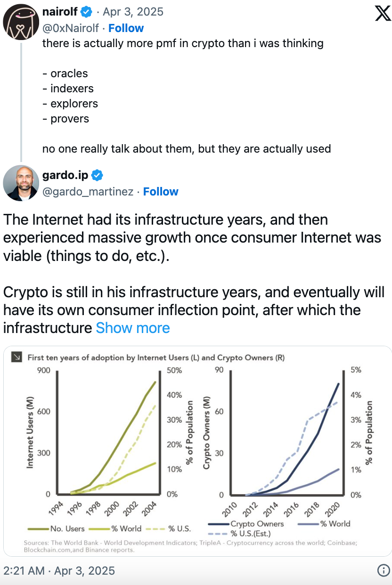Open the gardo.ip display name

point(65,176)
